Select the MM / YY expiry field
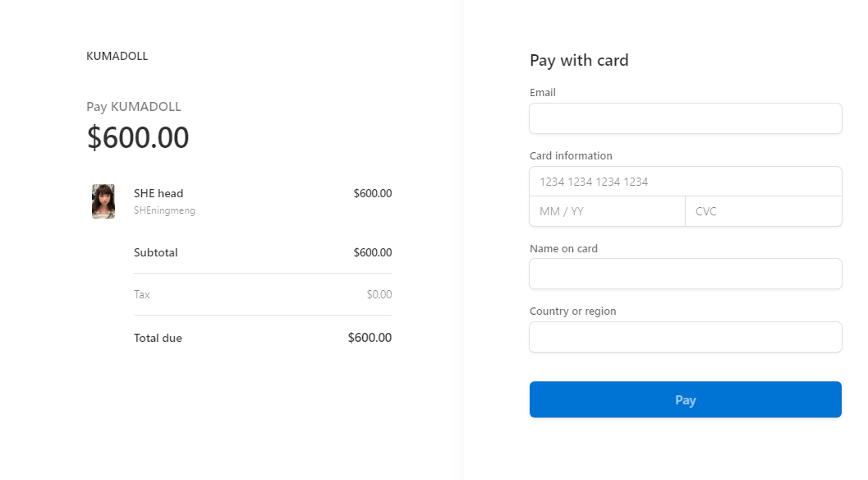This screenshot has height=480, width=868. tap(607, 211)
